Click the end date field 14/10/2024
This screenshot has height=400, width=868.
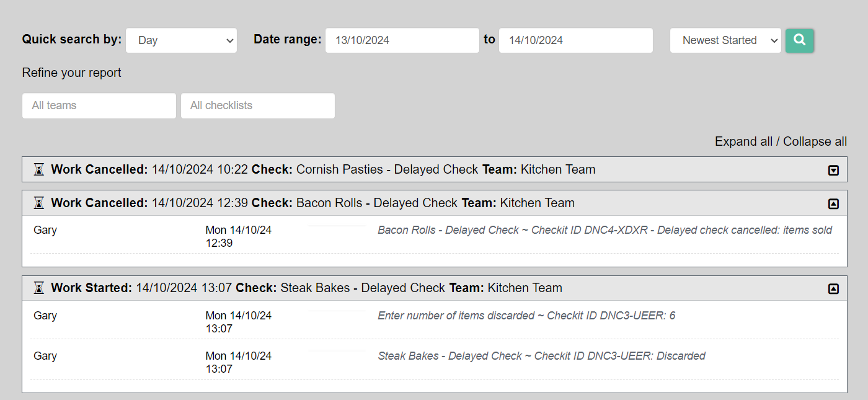(x=575, y=40)
